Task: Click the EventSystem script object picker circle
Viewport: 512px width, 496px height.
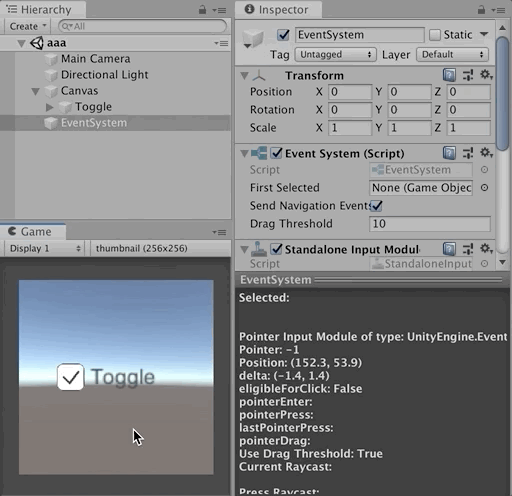Action: pos(484,170)
